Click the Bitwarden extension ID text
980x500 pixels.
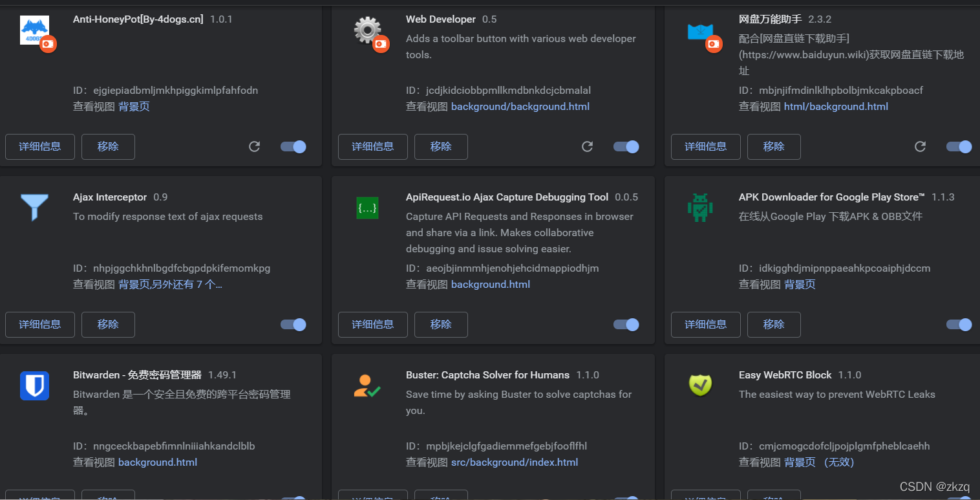(164, 446)
